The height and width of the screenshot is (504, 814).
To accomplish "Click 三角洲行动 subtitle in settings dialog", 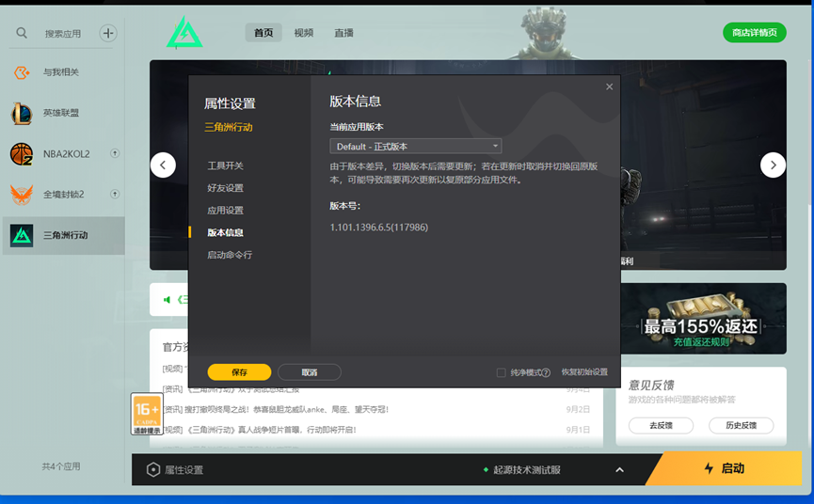I will [x=229, y=127].
